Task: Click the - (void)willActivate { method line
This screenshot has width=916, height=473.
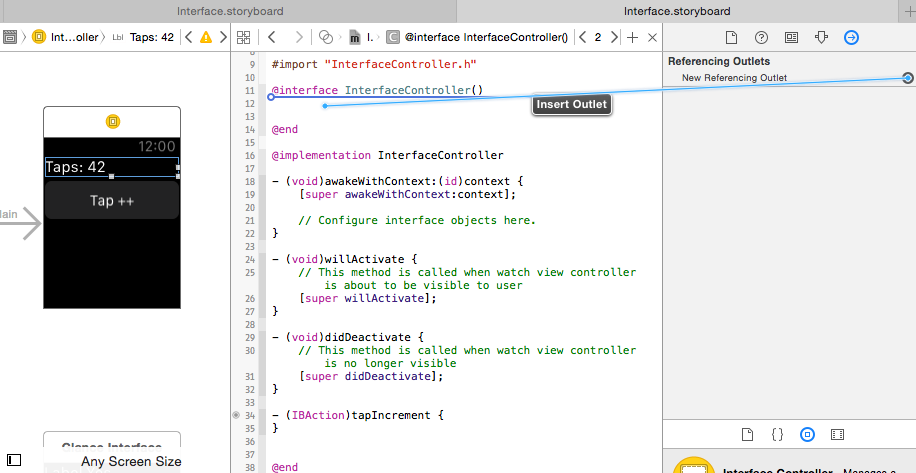Action: [344, 259]
